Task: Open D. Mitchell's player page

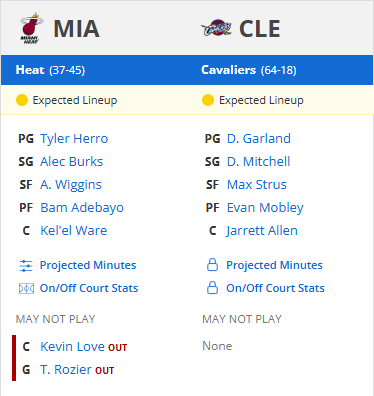Action: pos(258,162)
